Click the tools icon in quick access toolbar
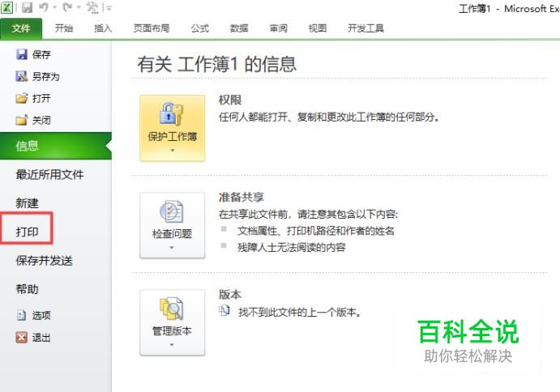The width and height of the screenshot is (560, 392). [x=92, y=7]
